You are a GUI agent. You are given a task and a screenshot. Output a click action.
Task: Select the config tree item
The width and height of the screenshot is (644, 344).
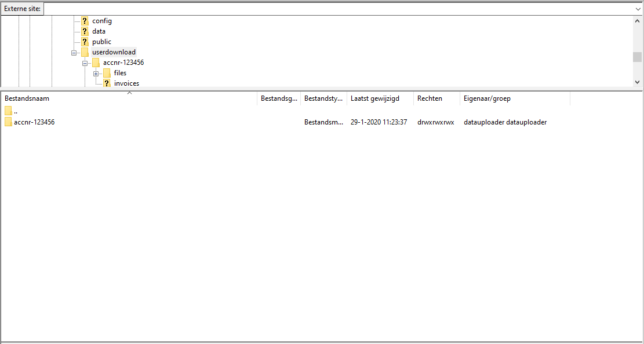coord(102,21)
